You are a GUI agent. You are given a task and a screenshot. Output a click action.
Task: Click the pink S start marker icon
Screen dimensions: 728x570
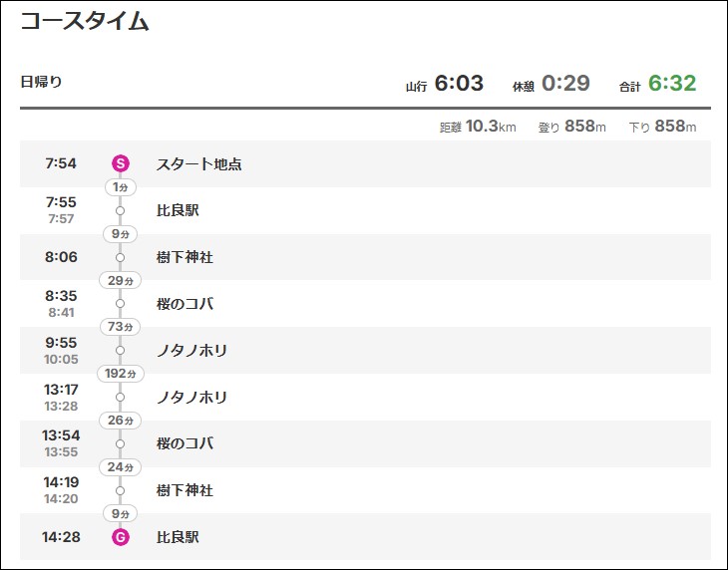pos(121,163)
